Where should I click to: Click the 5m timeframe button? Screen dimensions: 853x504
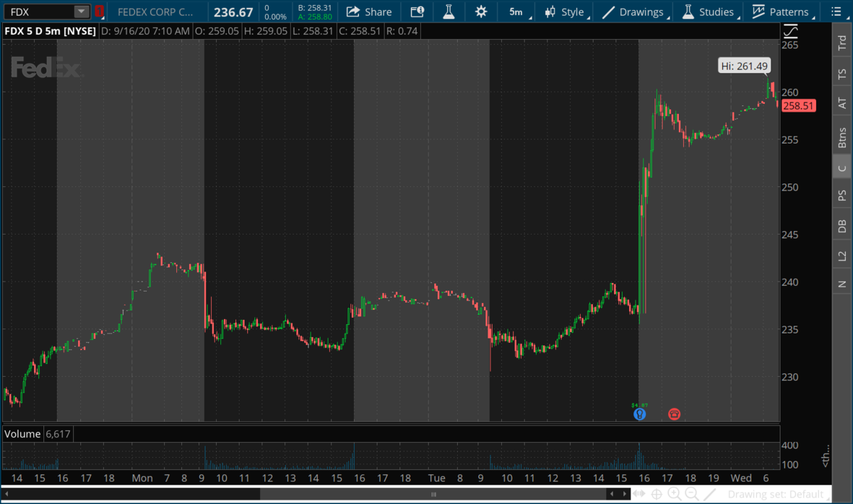point(516,12)
